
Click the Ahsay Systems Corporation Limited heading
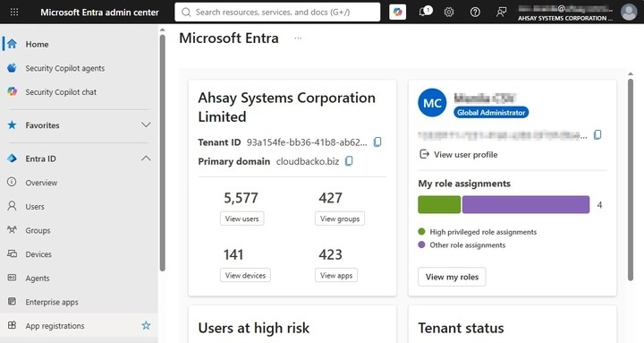tap(287, 107)
